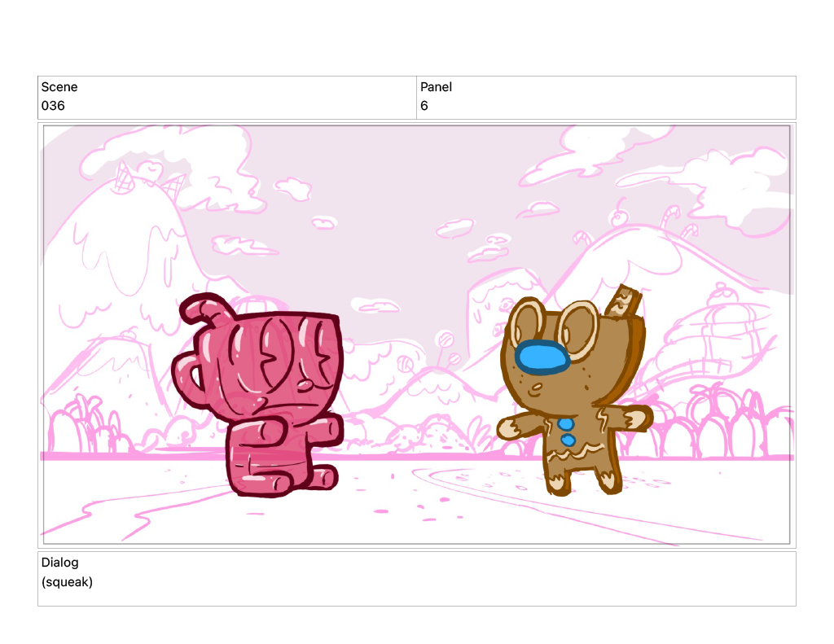This screenshot has width=834, height=644.
Task: Click the Dialog field label
Action: 60,563
